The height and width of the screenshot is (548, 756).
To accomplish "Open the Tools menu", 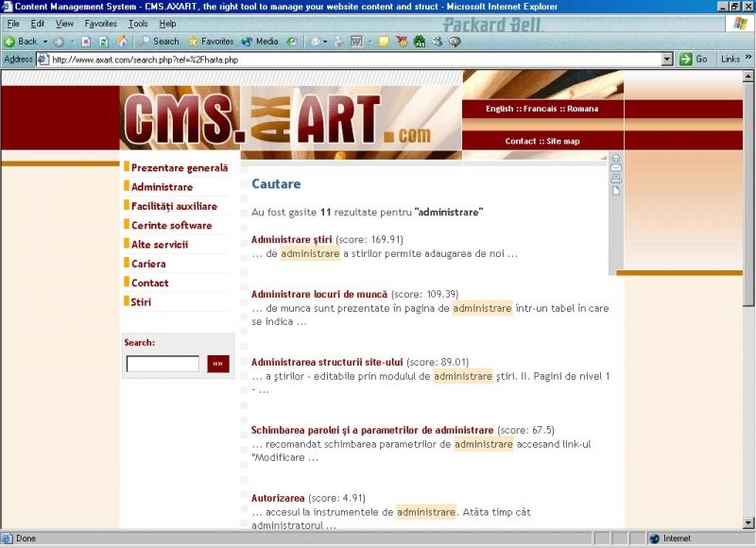I will pyautogui.click(x=138, y=24).
